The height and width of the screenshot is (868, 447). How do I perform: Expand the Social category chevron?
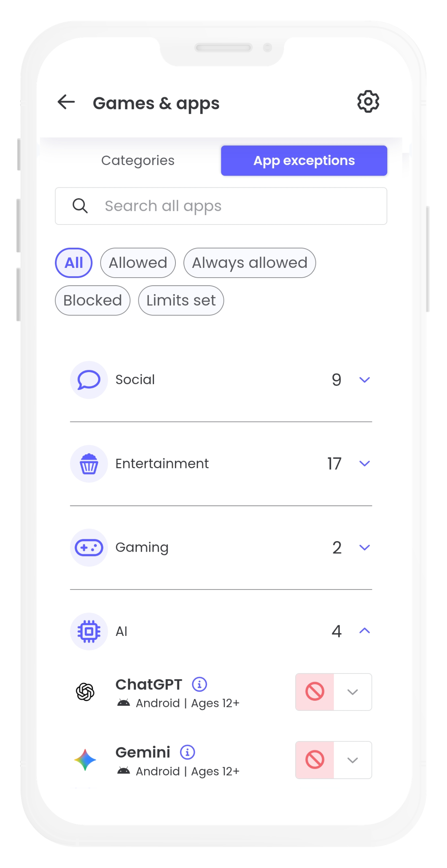coord(364,380)
